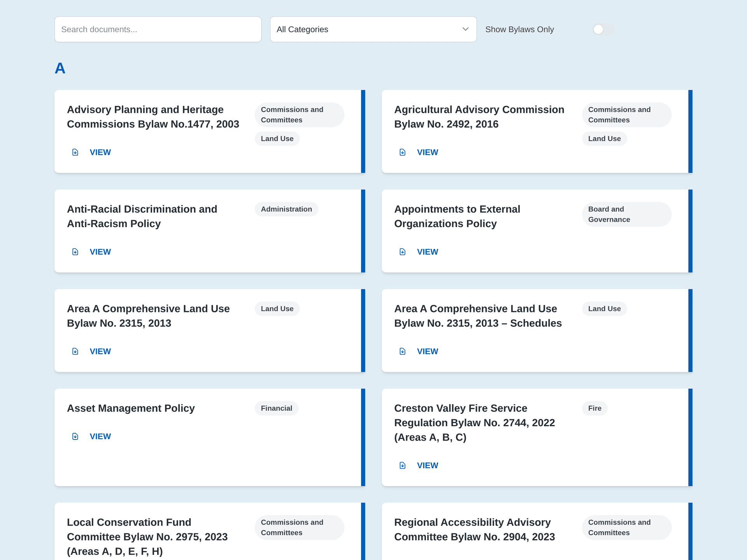
Task: Click the document icon for Appointments to External Organizations
Action: coord(403,252)
